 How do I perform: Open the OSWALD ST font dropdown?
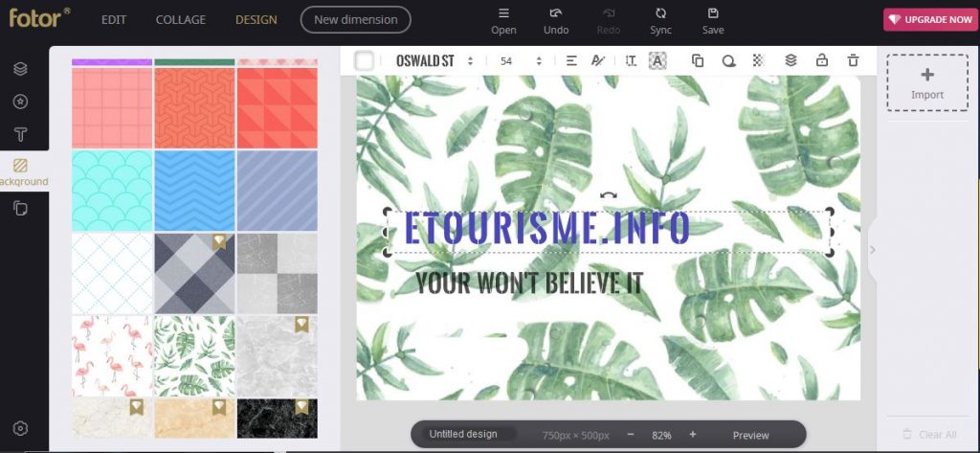pyautogui.click(x=434, y=60)
